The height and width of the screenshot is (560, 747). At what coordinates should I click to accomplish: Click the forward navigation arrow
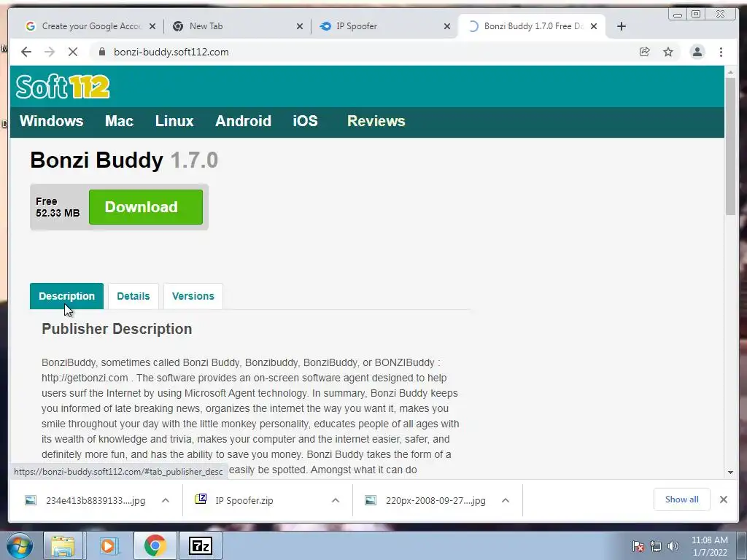pyautogui.click(x=50, y=52)
